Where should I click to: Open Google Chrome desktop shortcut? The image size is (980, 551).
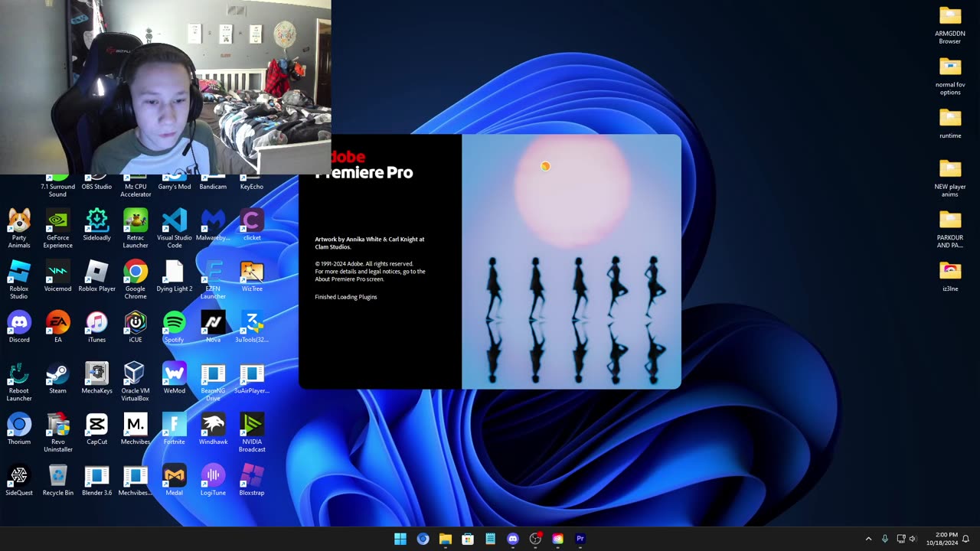(x=136, y=279)
